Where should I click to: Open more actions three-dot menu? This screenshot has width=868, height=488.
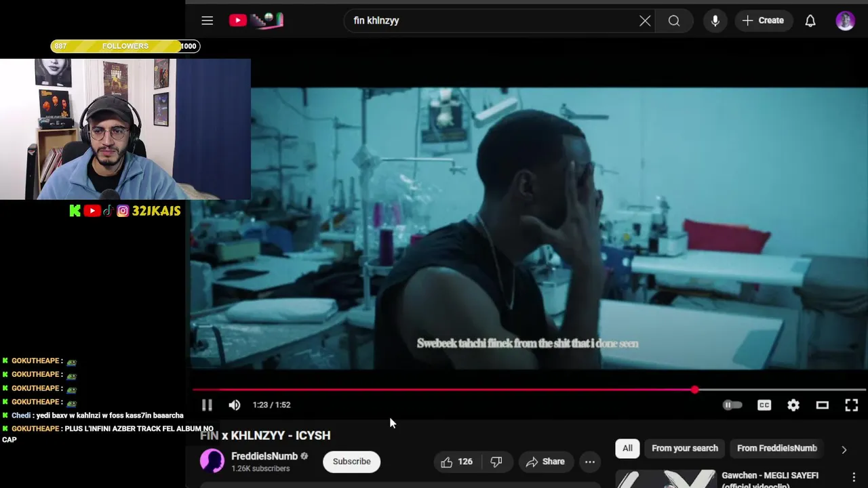(590, 462)
